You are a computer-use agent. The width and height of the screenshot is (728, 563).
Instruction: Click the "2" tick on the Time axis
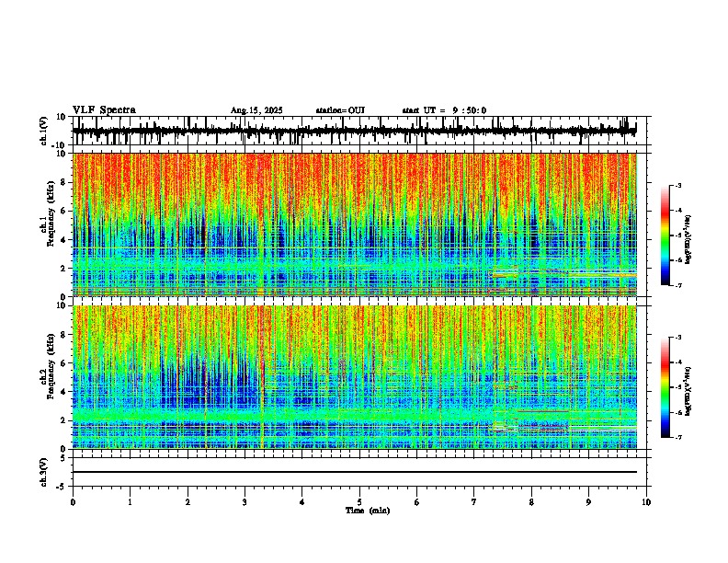click(x=188, y=502)
